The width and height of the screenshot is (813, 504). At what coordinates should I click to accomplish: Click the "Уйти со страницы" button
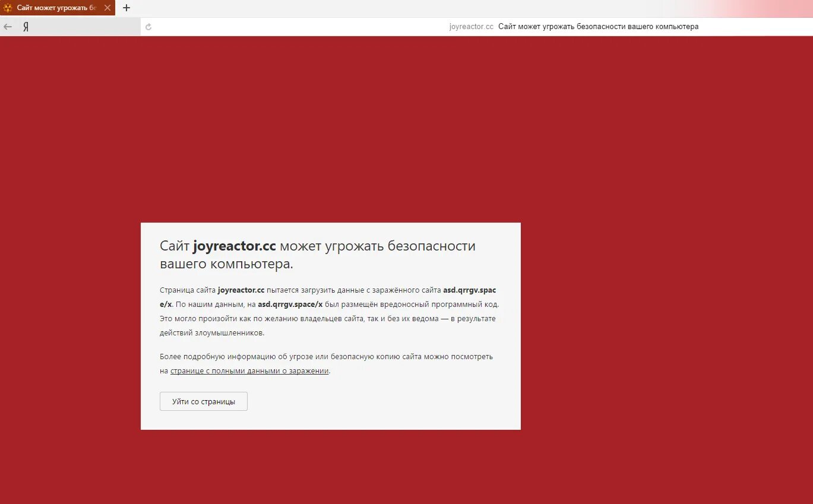[x=204, y=401]
